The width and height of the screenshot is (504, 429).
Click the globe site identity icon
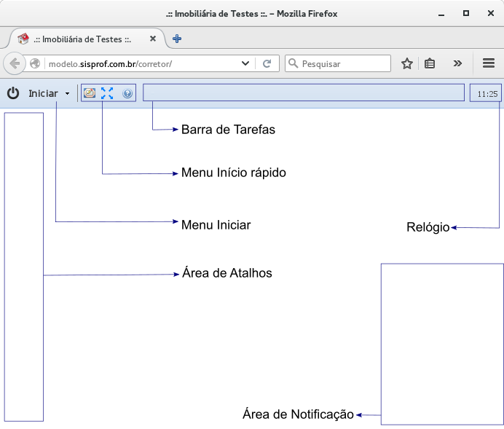tap(35, 63)
